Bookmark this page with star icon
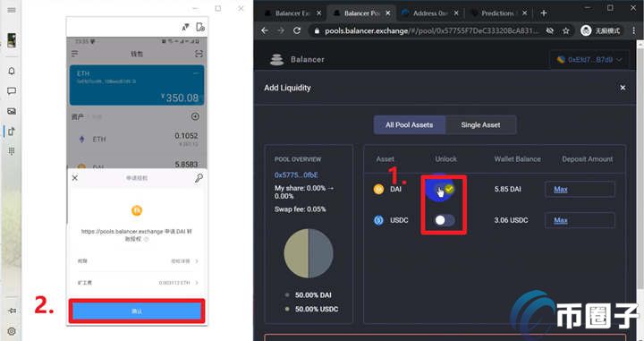This screenshot has width=644, height=341. click(566, 30)
